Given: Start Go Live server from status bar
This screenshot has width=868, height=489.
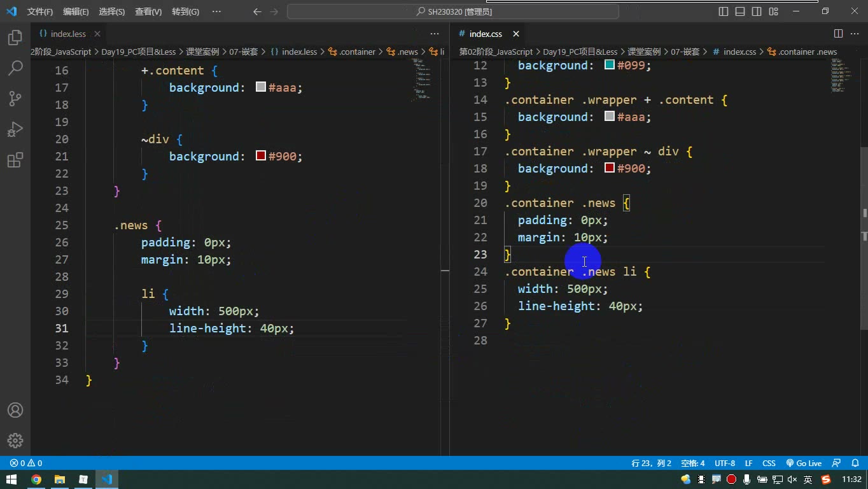Looking at the screenshot, I should (804, 463).
